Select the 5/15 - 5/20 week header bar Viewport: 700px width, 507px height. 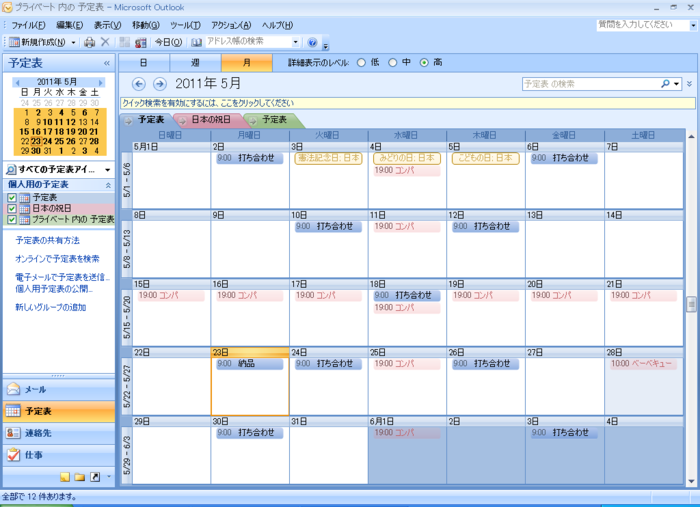tap(127, 317)
